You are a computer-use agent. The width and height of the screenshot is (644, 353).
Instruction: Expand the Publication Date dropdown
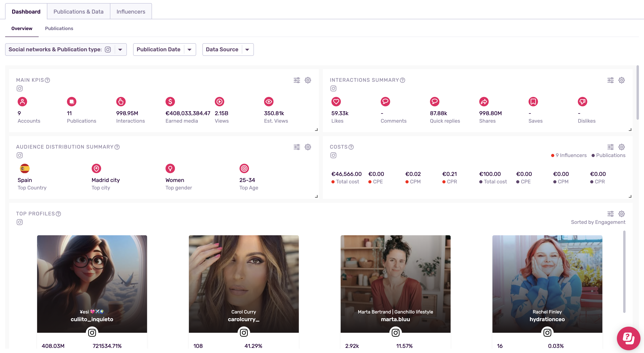point(189,49)
